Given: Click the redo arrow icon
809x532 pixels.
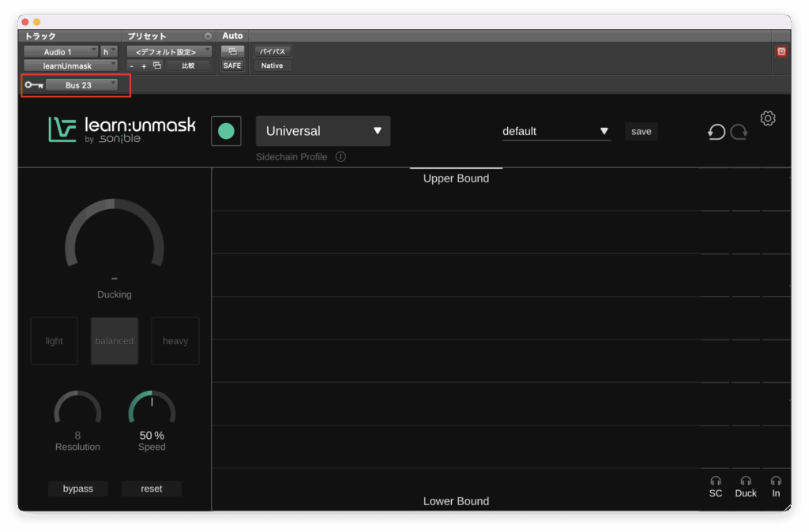Looking at the screenshot, I should point(739,132).
